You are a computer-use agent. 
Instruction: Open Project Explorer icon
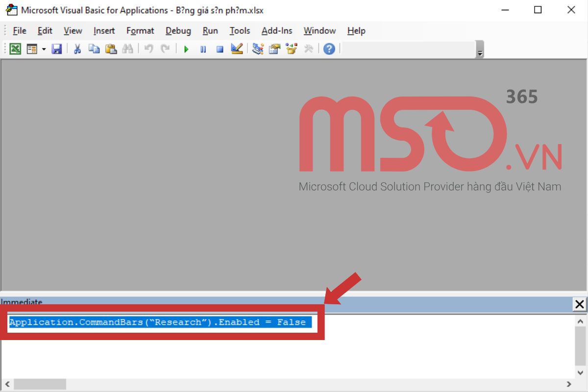coord(258,49)
